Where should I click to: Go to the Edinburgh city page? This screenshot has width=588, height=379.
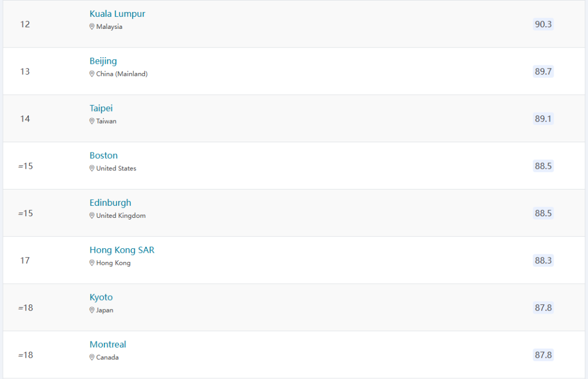(110, 203)
